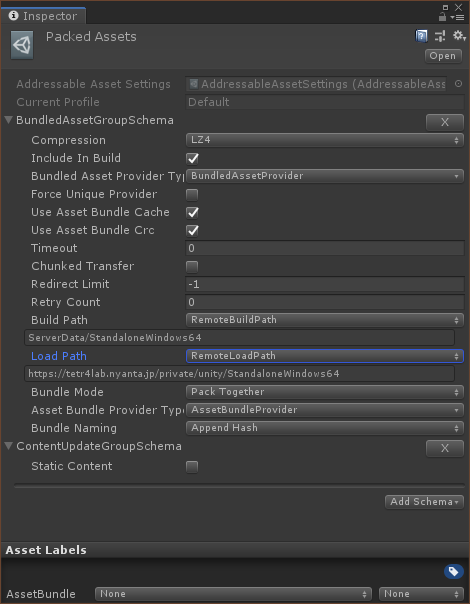Open the Bundle Mode Pack Together dropdown
The height and width of the screenshot is (604, 470).
point(324,392)
